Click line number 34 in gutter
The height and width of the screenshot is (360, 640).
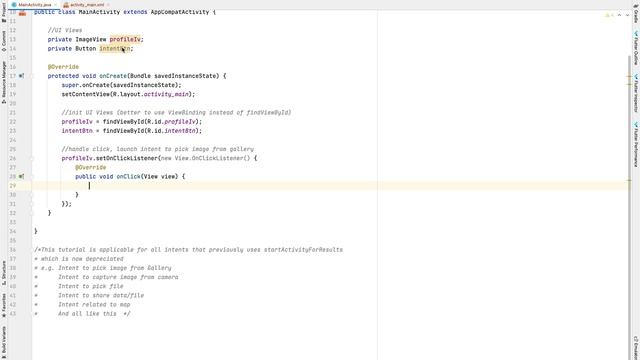click(13, 231)
